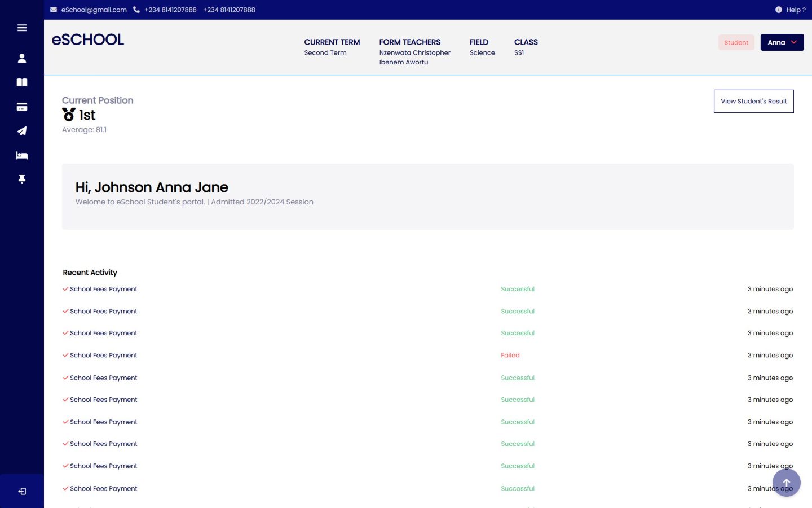Click the medal icon beside 1st position
The height and width of the screenshot is (508, 812).
(x=69, y=115)
